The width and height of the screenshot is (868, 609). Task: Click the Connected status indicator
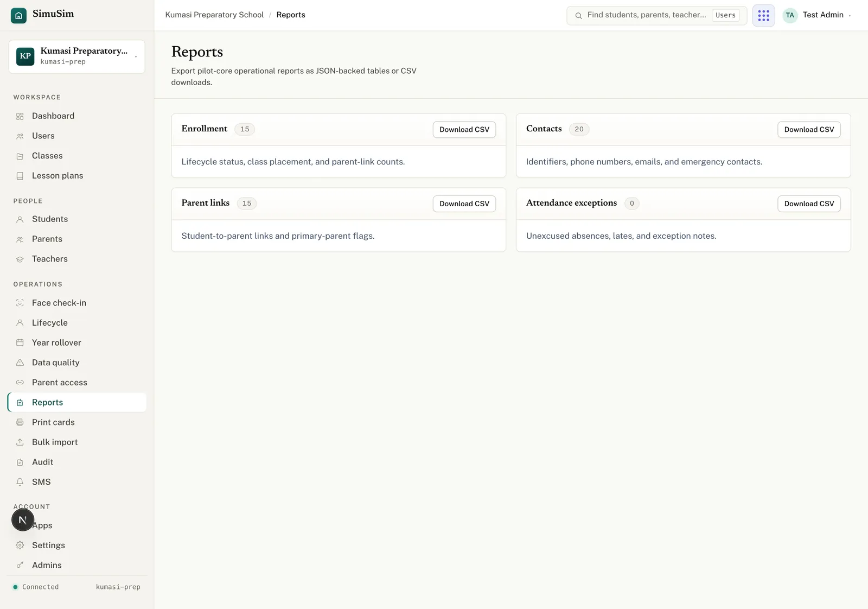tap(36, 587)
